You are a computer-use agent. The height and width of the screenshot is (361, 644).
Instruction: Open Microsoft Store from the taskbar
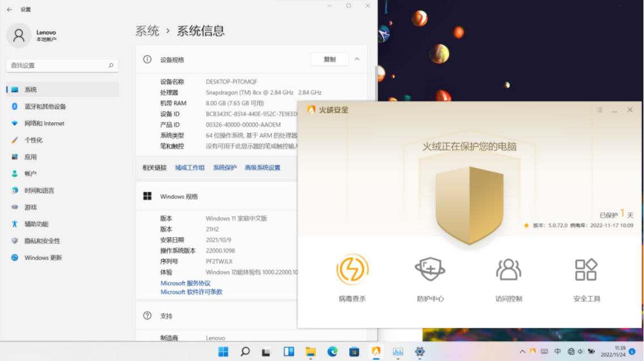354,351
